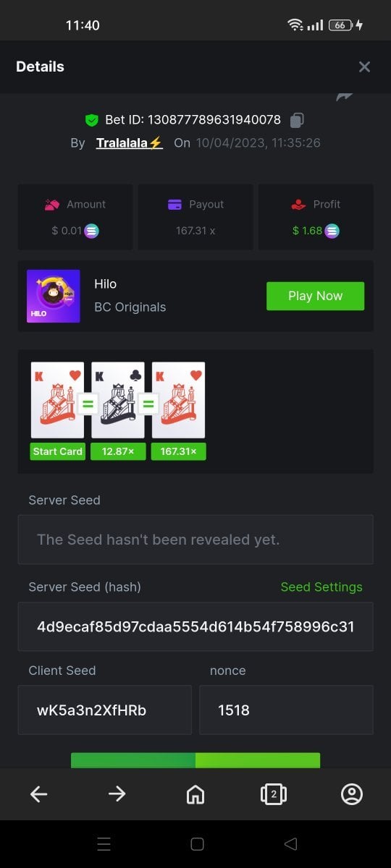Tap the King of clubs card
This screenshot has width=391, height=868.
(x=118, y=400)
